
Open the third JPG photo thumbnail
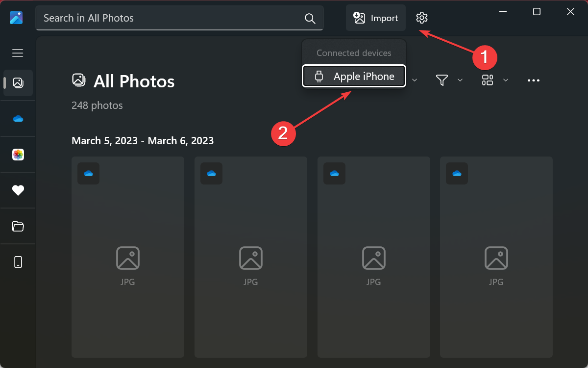point(374,257)
